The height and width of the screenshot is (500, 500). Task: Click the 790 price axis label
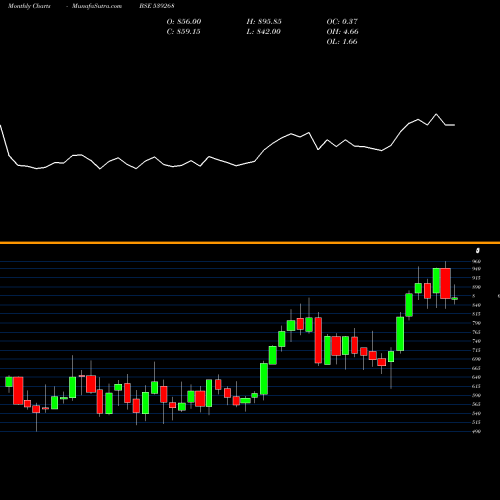point(477,323)
